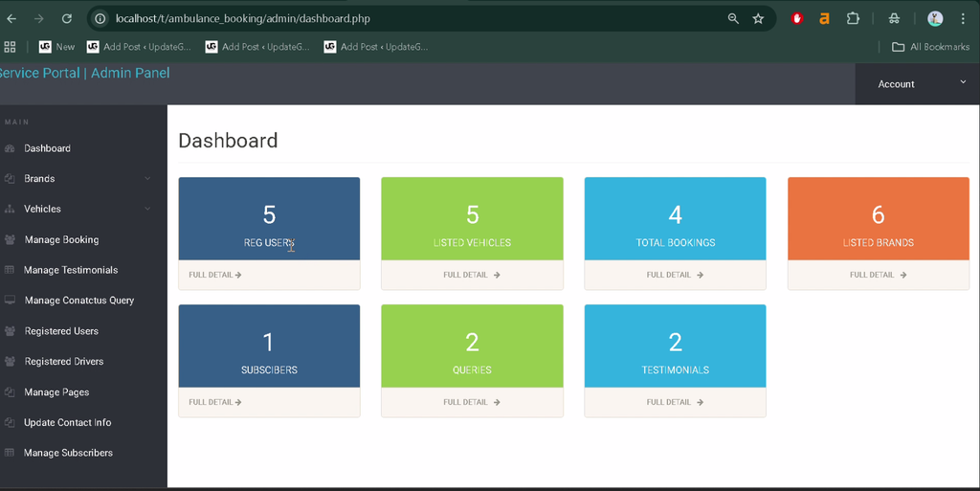Click the Vehicles sitemap icon

[x=10, y=210]
